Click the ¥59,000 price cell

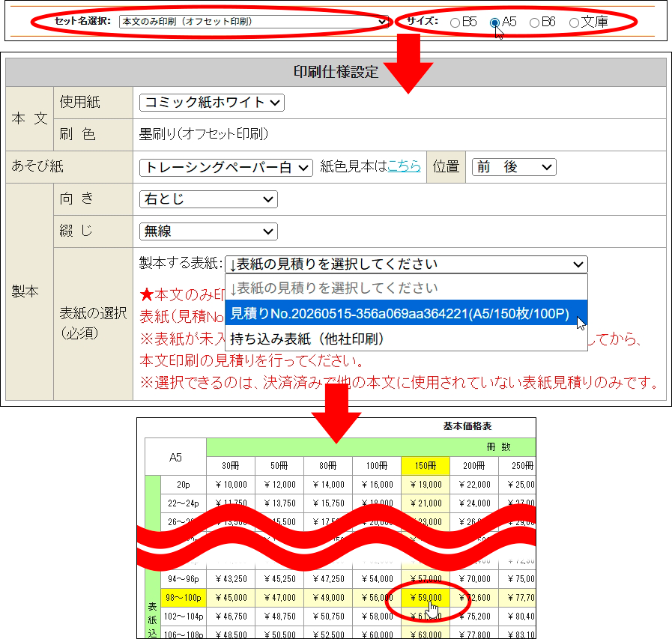tap(426, 598)
